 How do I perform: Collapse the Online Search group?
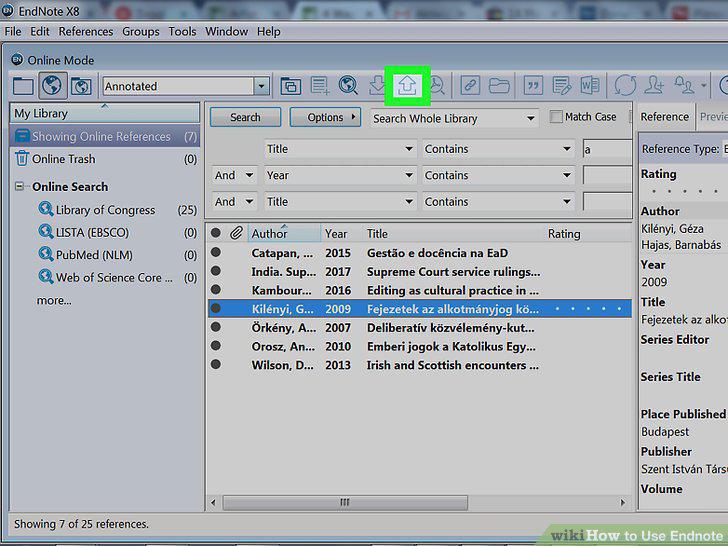click(x=19, y=186)
